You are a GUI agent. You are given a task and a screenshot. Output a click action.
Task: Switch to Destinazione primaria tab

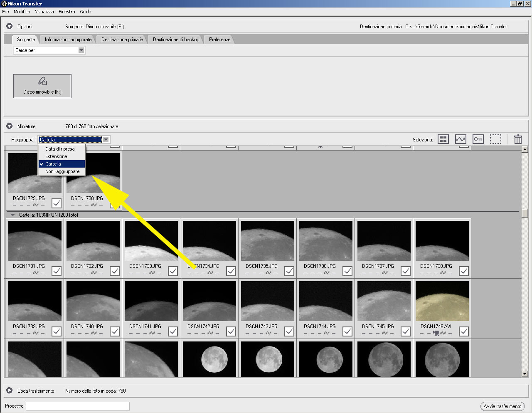tap(122, 40)
